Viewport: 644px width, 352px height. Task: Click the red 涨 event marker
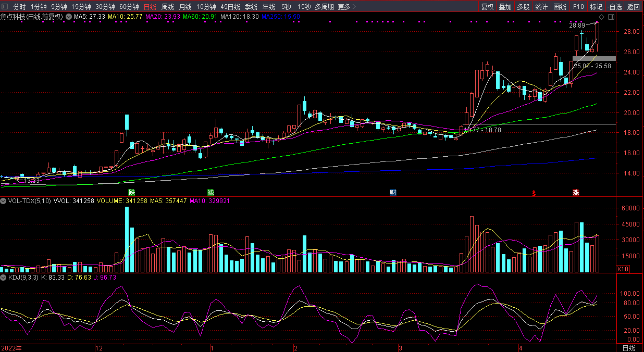pos(576,193)
